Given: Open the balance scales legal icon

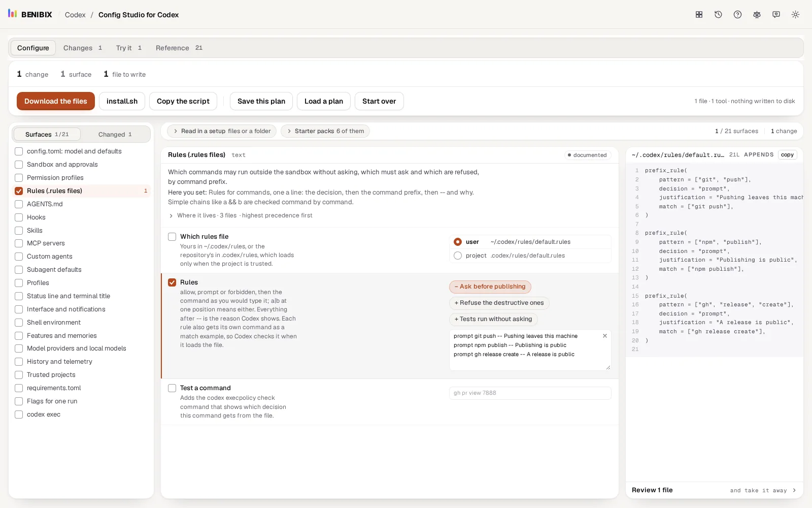Looking at the screenshot, I should tap(757, 15).
